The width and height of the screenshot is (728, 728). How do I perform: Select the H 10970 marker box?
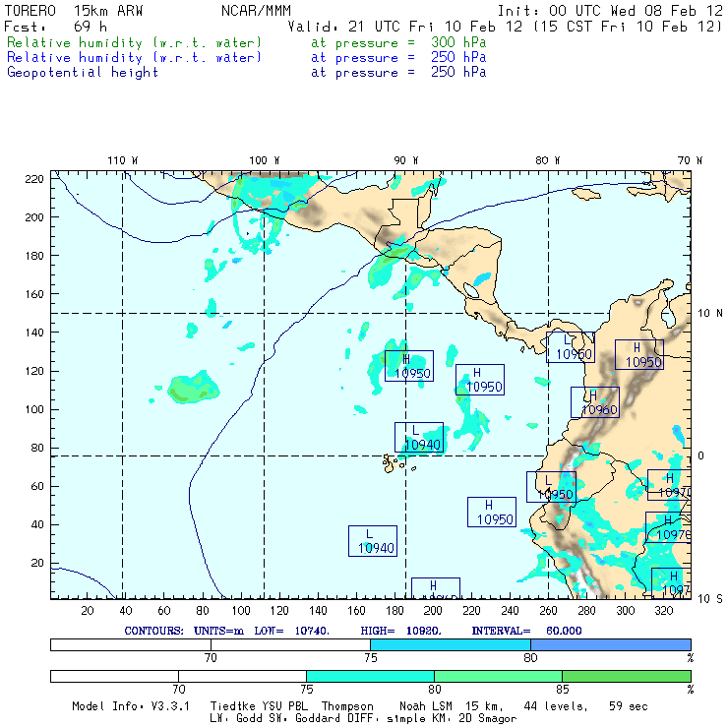point(670,485)
